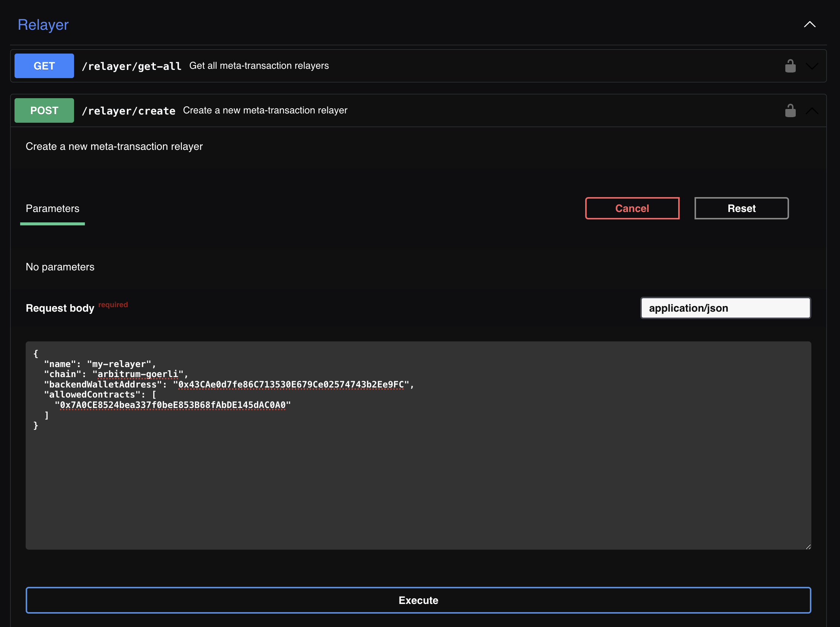Collapse the POST /relayer/create endpoint chevron

pos(812,111)
